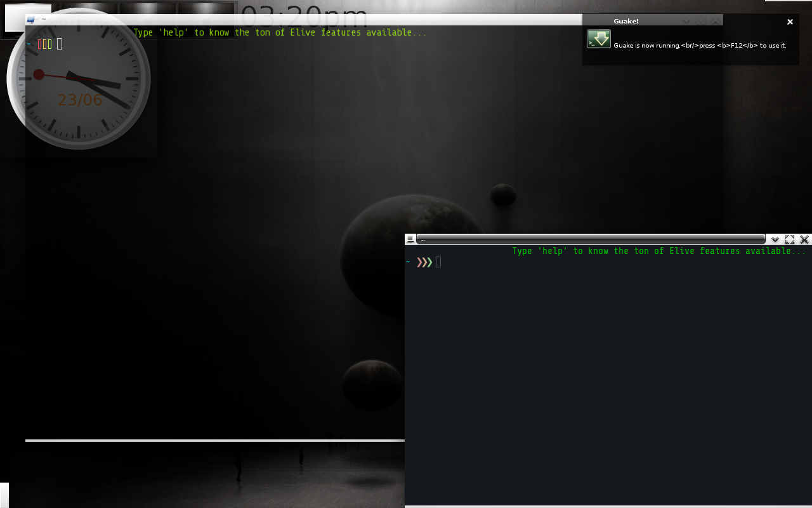The height and width of the screenshot is (508, 812).
Task: Click the 03:20pm digital clock at top
Action: click(x=304, y=18)
